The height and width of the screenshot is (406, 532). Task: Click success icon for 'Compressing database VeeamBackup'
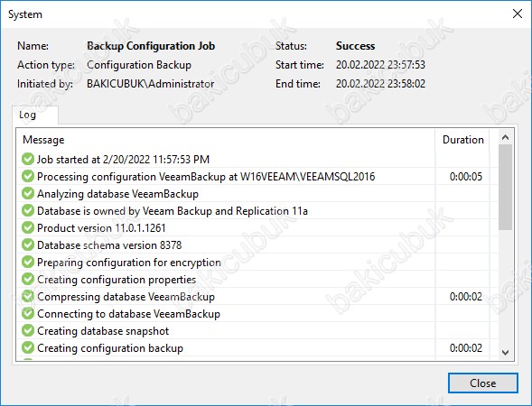28,296
